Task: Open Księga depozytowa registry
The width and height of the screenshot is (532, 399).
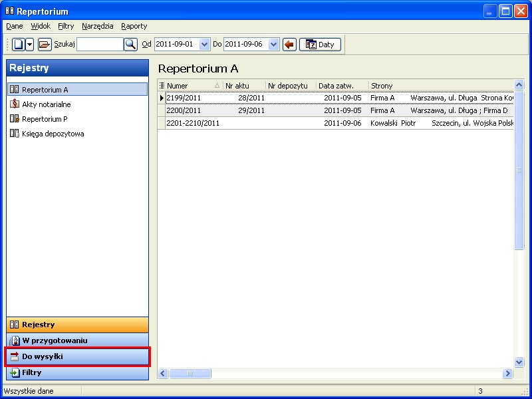Action: 53,134
